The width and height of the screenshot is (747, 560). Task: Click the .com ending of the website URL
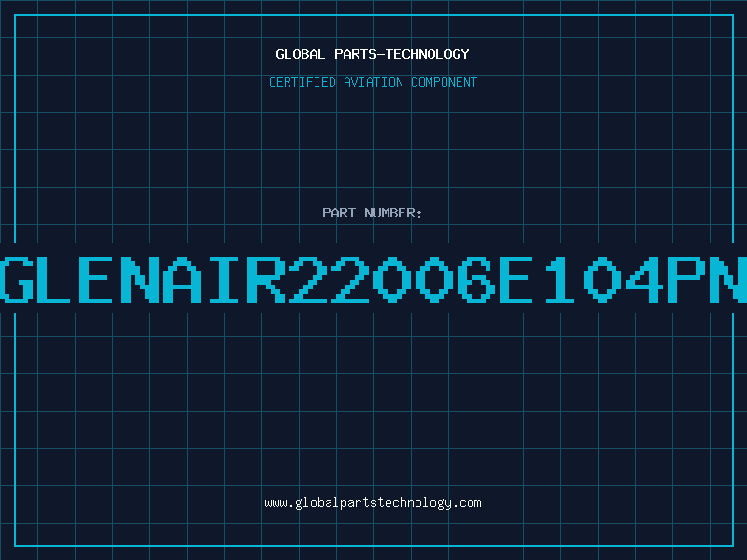click(x=466, y=503)
